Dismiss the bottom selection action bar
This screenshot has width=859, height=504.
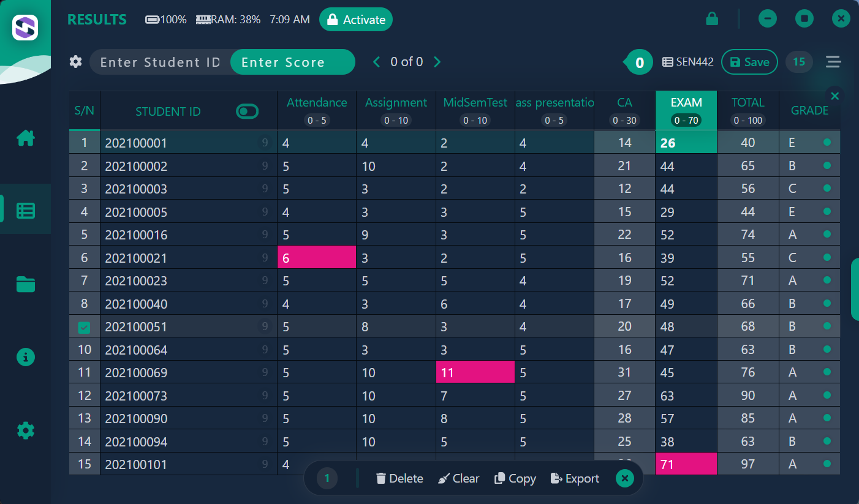(x=624, y=478)
